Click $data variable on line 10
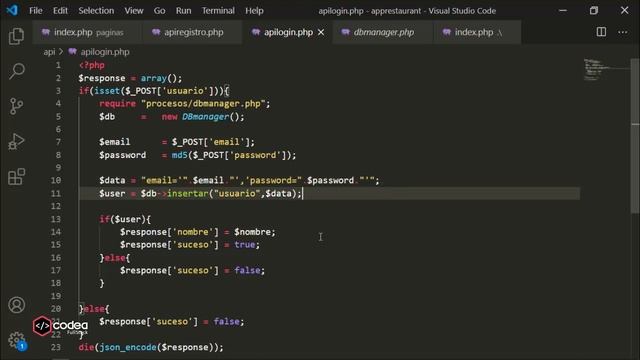The height and width of the screenshot is (360, 640). point(112,180)
